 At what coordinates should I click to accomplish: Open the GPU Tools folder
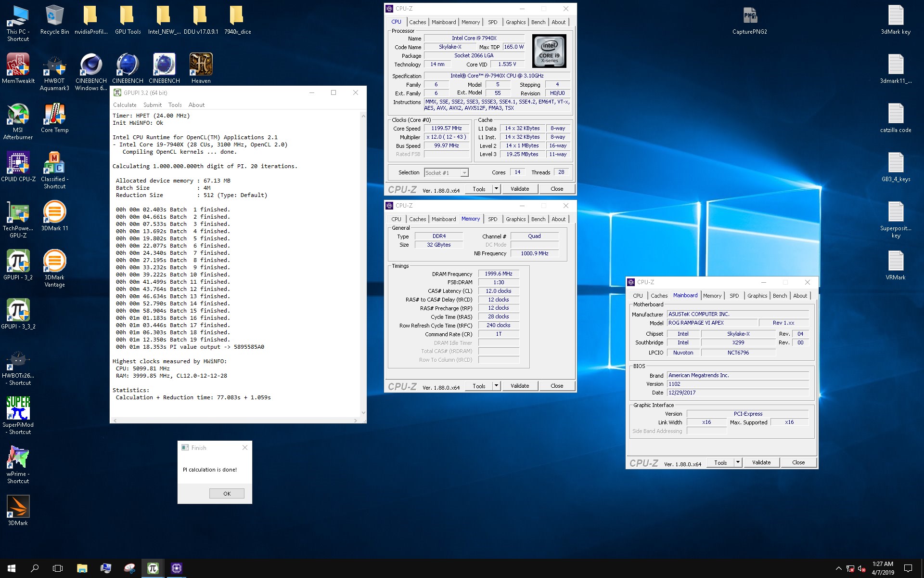128,20
